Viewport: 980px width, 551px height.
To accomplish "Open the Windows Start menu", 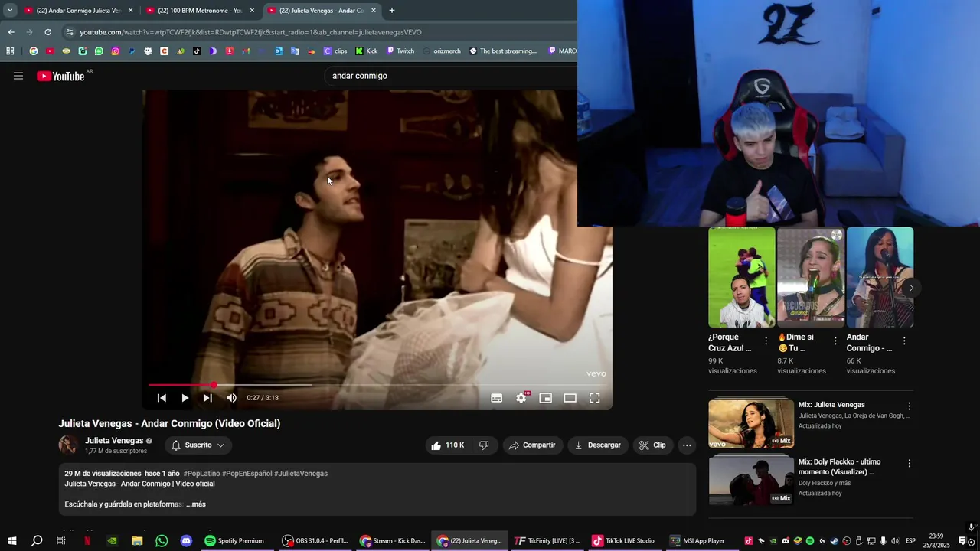I will point(11,541).
